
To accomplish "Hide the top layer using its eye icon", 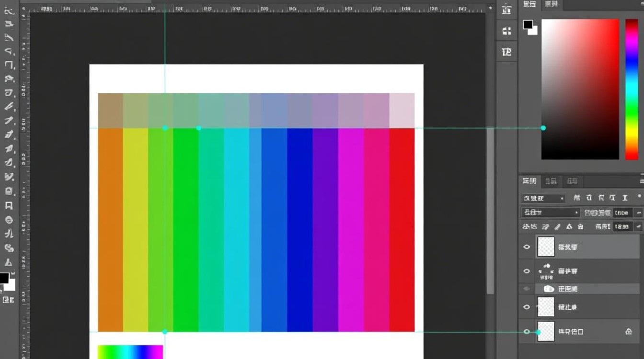I will click(x=527, y=247).
